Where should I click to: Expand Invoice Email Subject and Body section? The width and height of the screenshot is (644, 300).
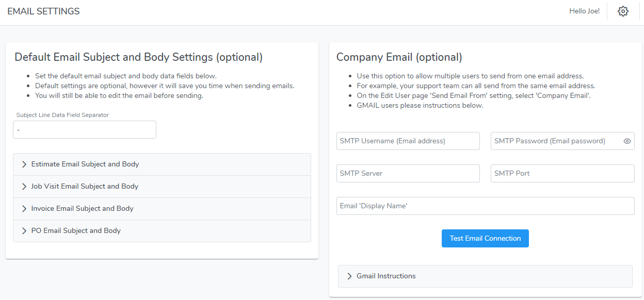(83, 208)
